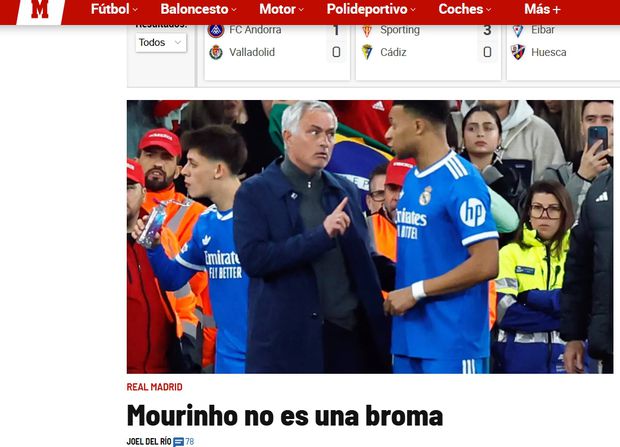Open the Coches menu
Image resolution: width=620 pixels, height=447 pixels.
(465, 9)
